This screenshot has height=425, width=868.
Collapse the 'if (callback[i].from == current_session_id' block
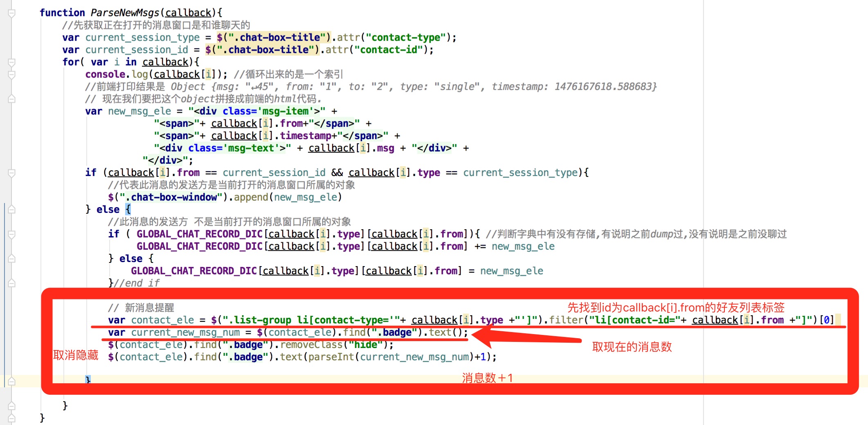click(x=12, y=173)
